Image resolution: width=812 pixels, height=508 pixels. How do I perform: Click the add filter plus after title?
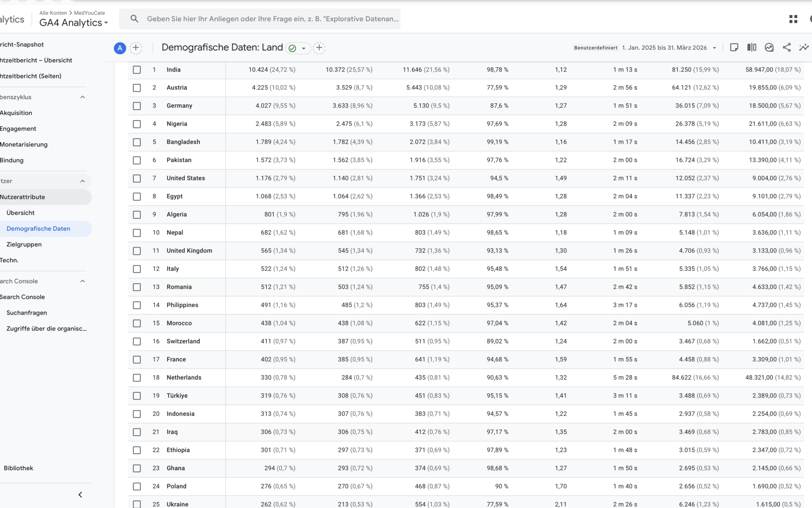pos(319,48)
